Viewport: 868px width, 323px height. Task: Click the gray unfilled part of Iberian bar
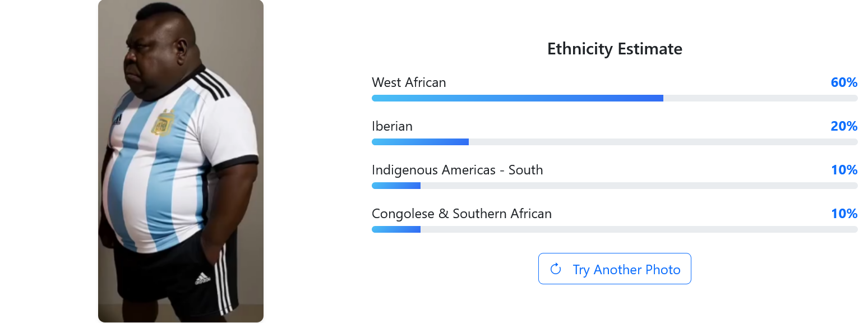click(x=662, y=142)
